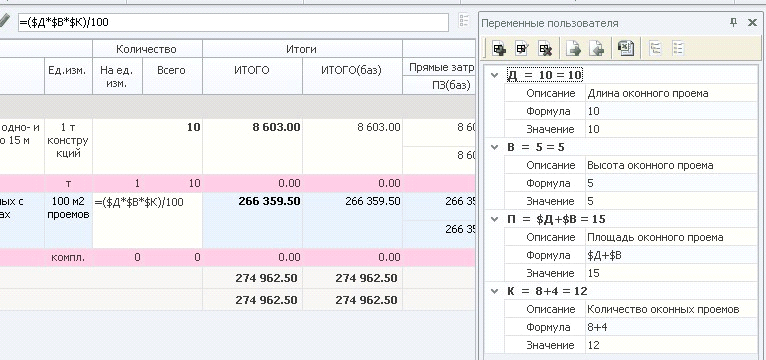Click the expand all tree icon
Screen dimensions: 766x360
pyautogui.click(x=655, y=48)
